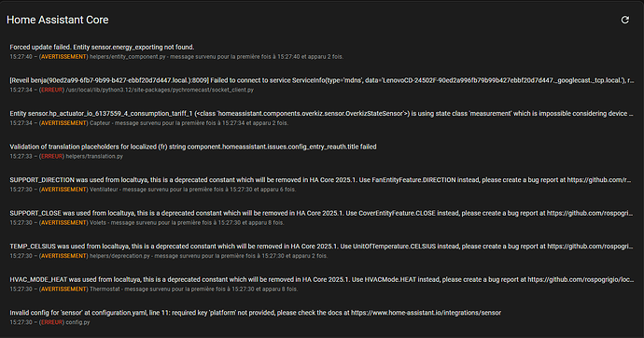Click the AVERTISSEMENT label under the energy_exporting message
Screen dimensions: 644x338
click(x=63, y=57)
